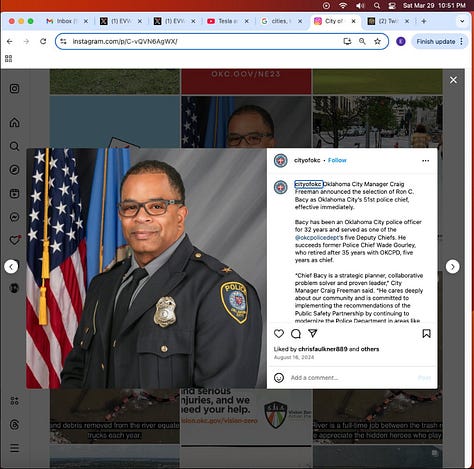Expand the tab search dropdown
474x469 pixels.
click(x=462, y=21)
